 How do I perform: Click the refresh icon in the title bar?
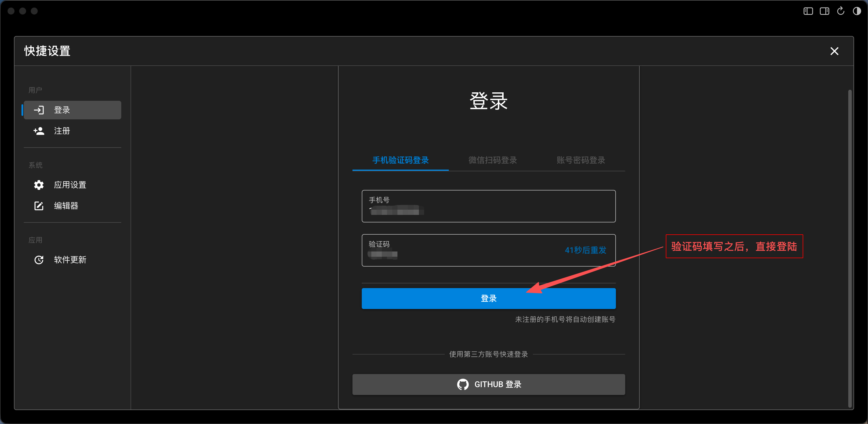(840, 11)
